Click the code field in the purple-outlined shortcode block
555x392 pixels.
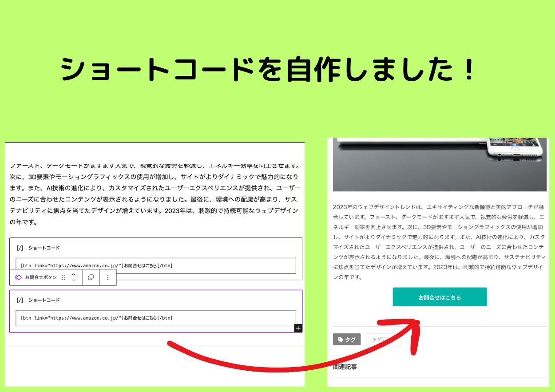click(x=155, y=318)
